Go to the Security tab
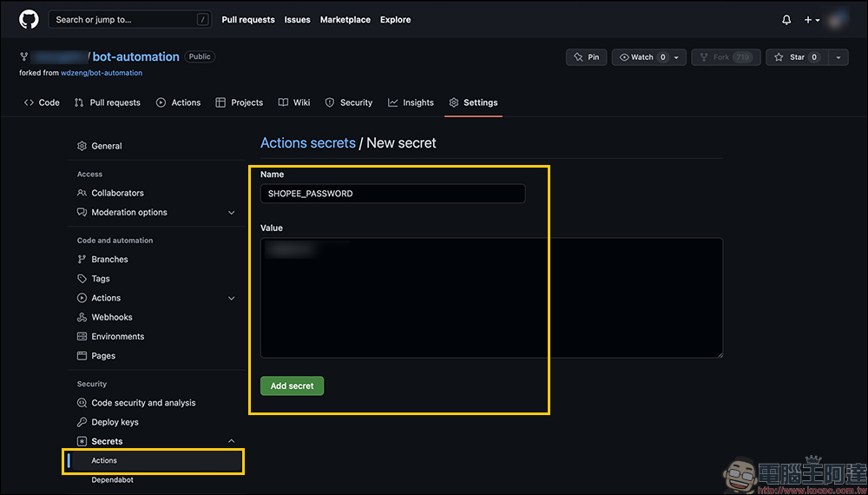The height and width of the screenshot is (495, 868). [348, 102]
